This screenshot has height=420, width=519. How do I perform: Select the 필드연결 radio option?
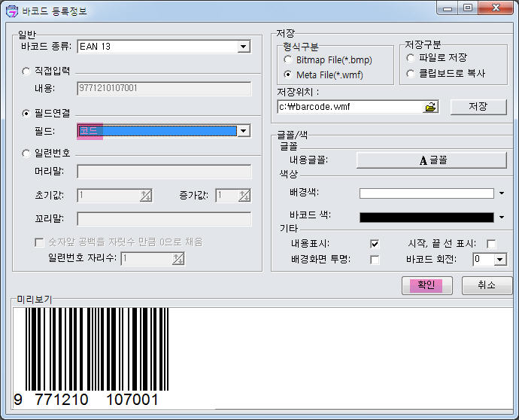click(x=26, y=114)
